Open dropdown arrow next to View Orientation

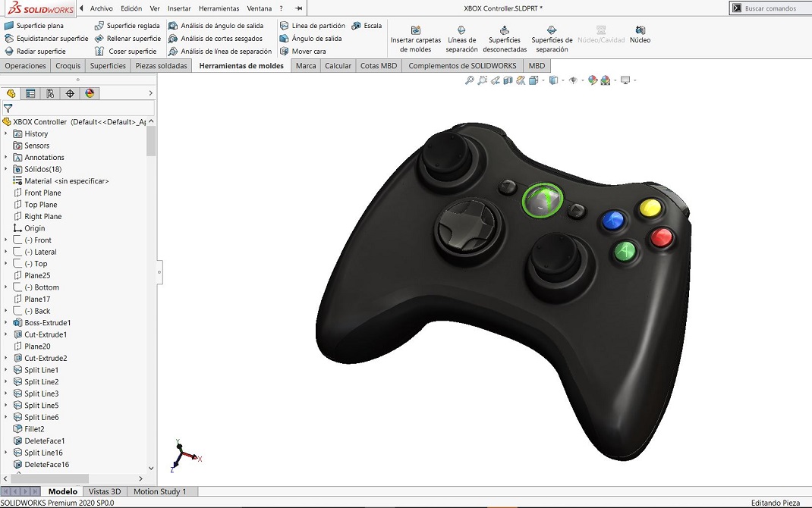coord(543,80)
